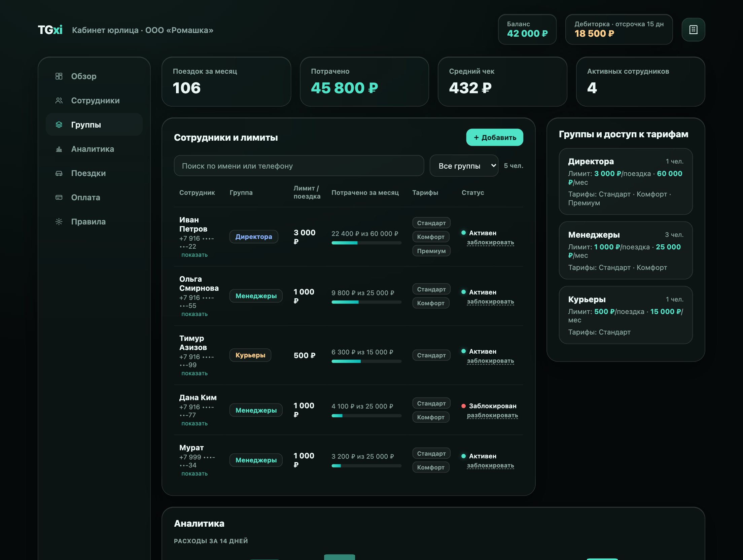Open the Оплата menu item
This screenshot has width=743, height=560.
(94, 198)
